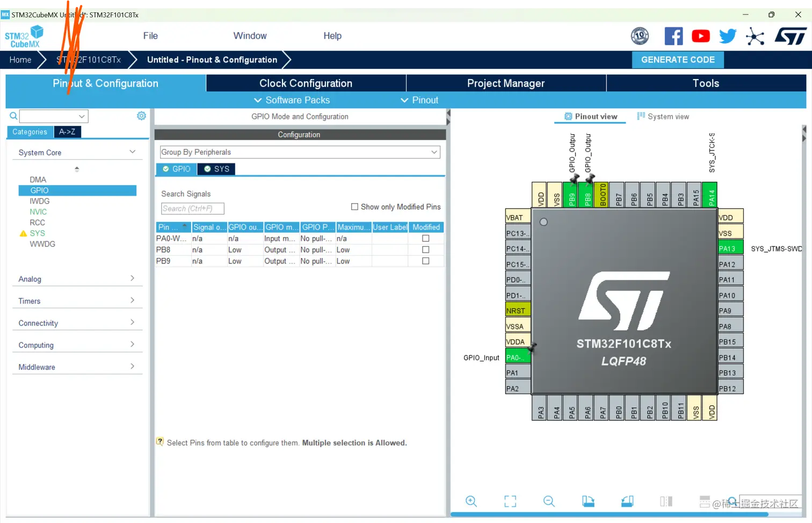Switch to A->Z view toggle

tap(67, 132)
